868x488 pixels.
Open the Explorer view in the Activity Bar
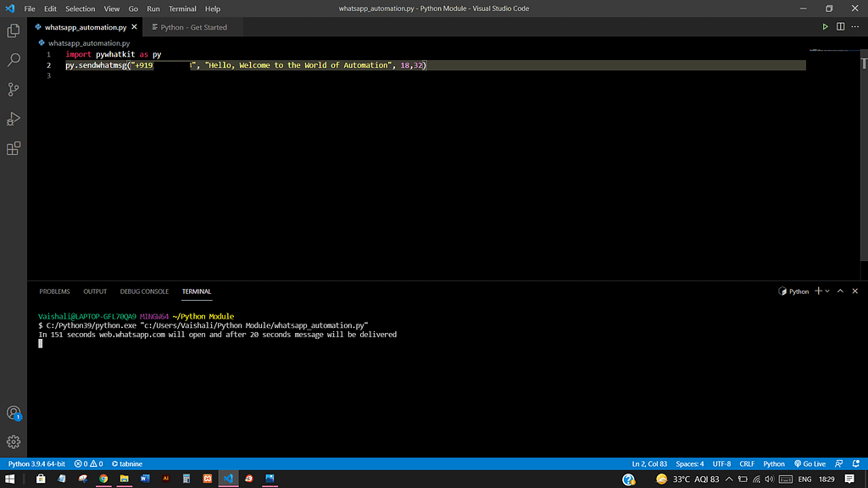(13, 30)
